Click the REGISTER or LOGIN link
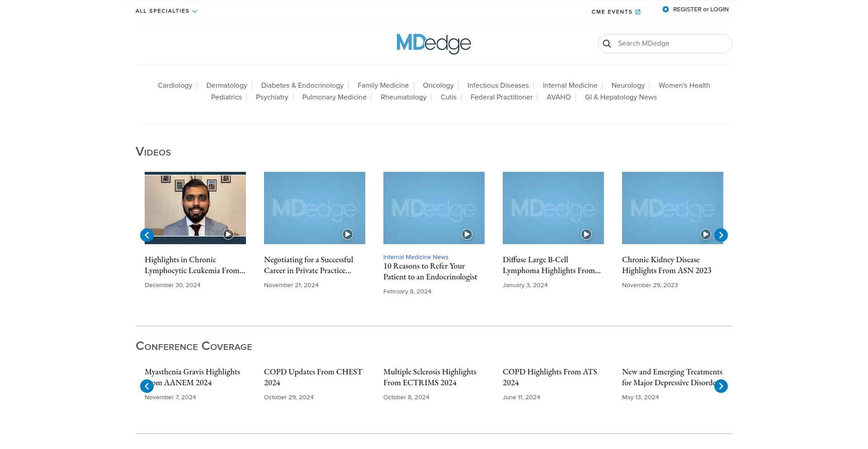 click(x=700, y=9)
